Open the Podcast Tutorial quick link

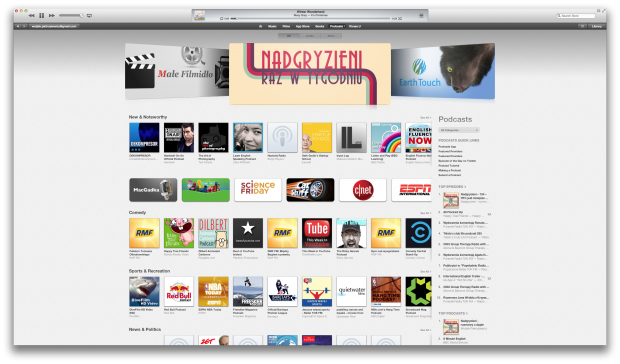[x=449, y=166]
